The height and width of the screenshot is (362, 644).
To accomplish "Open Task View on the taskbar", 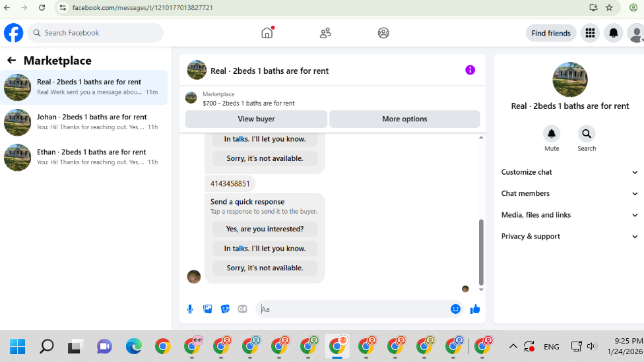I will 75,346.
